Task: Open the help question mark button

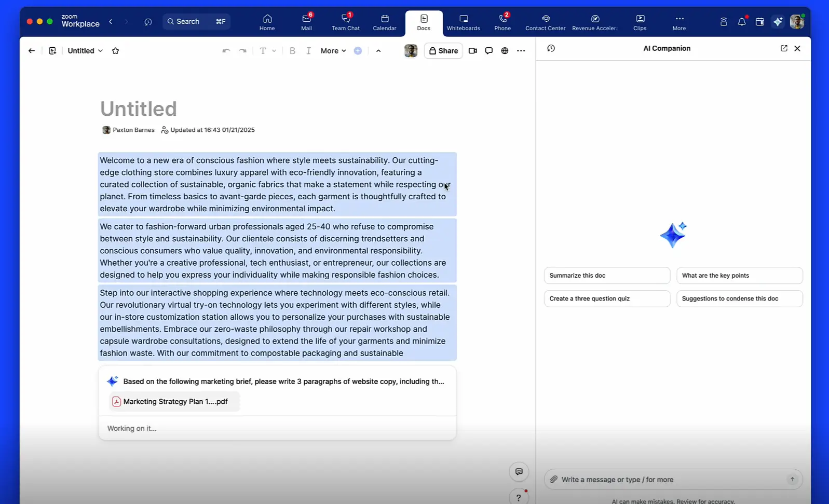Action: (519, 498)
